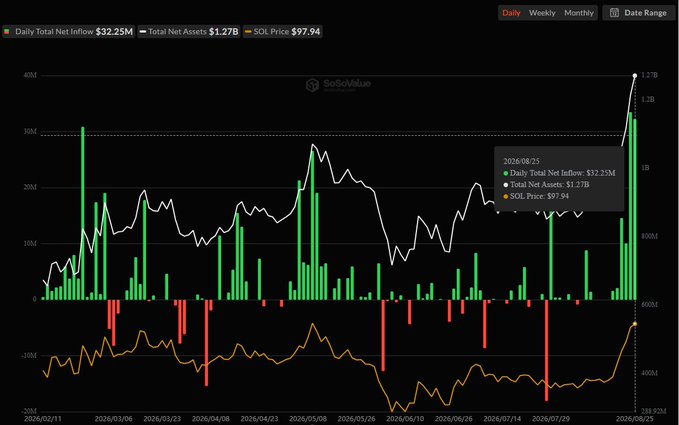Click the white Total Net Assets legend swatch

pos(142,32)
